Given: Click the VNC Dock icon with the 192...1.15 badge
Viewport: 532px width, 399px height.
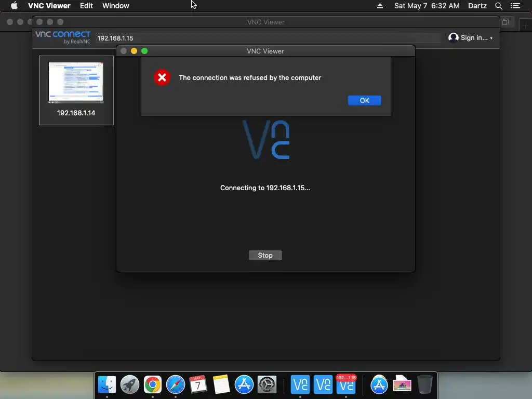Looking at the screenshot, I should coord(345,384).
